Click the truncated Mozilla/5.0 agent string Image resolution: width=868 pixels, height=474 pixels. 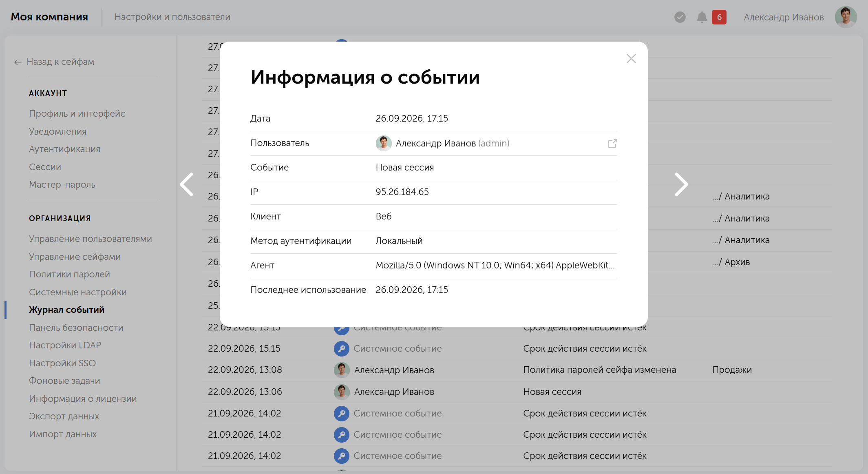[495, 266]
